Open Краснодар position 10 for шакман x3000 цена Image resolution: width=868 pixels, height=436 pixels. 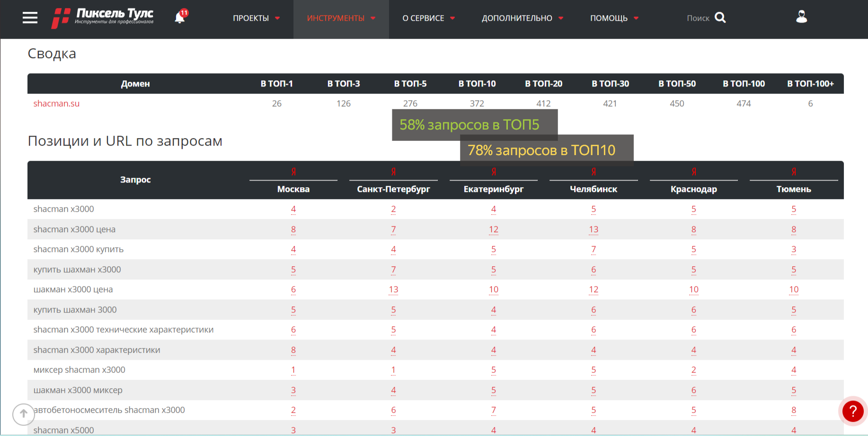point(694,289)
